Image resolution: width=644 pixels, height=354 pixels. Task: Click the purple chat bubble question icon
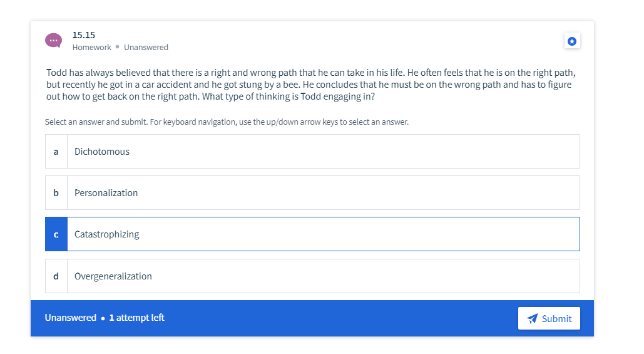(53, 40)
